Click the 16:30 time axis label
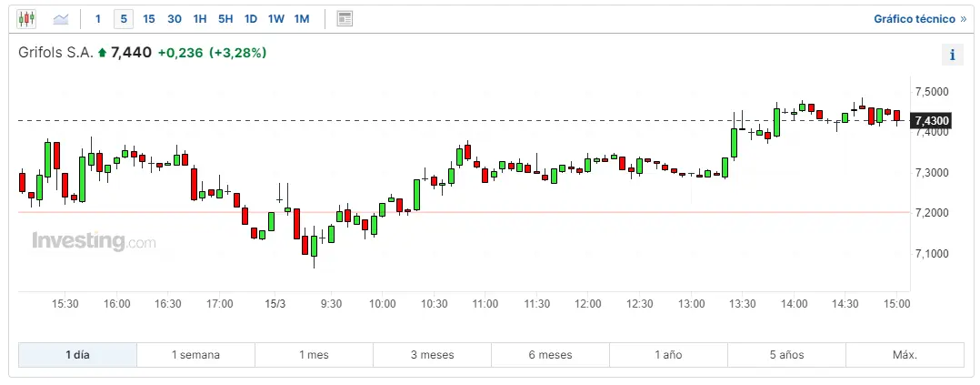The width and height of the screenshot is (980, 385). click(168, 304)
